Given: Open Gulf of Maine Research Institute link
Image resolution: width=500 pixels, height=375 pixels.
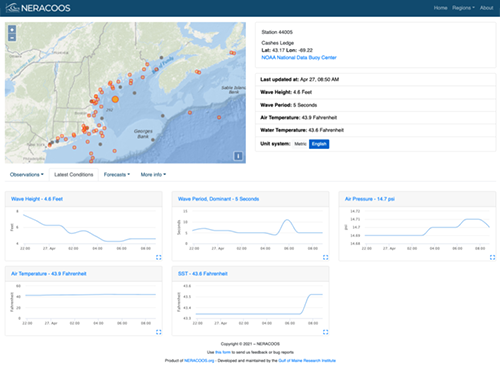Looking at the screenshot, I should (307, 361).
